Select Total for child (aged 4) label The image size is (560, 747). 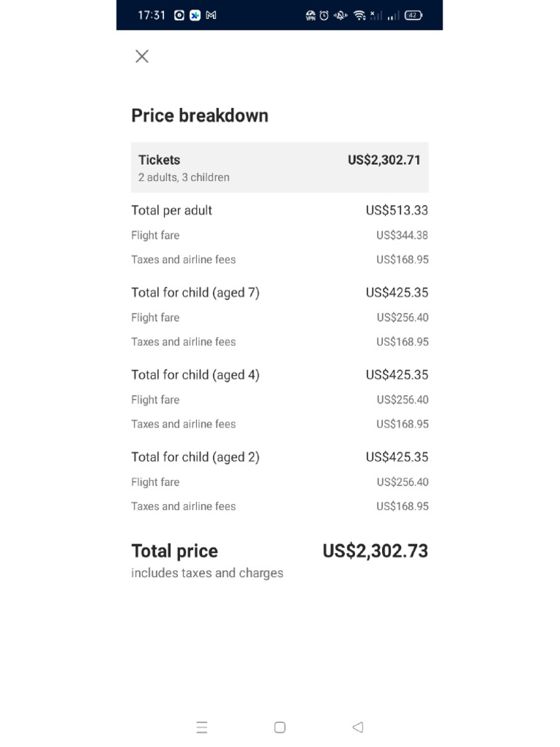pos(195,375)
